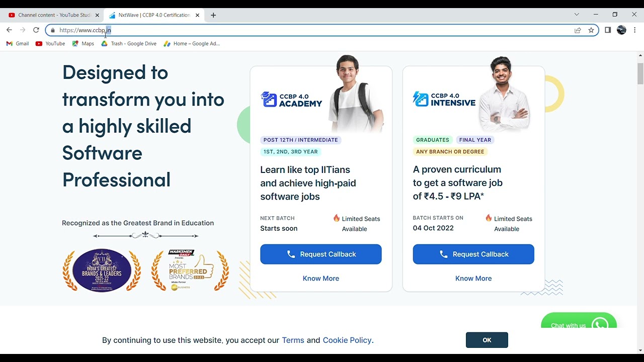Open the tab search dropdown arrow
Screen dimensions: 644x362
click(577, 15)
